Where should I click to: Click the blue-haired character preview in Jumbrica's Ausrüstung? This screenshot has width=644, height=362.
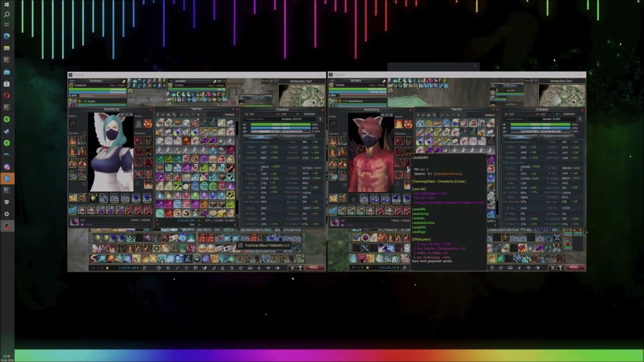(111, 152)
